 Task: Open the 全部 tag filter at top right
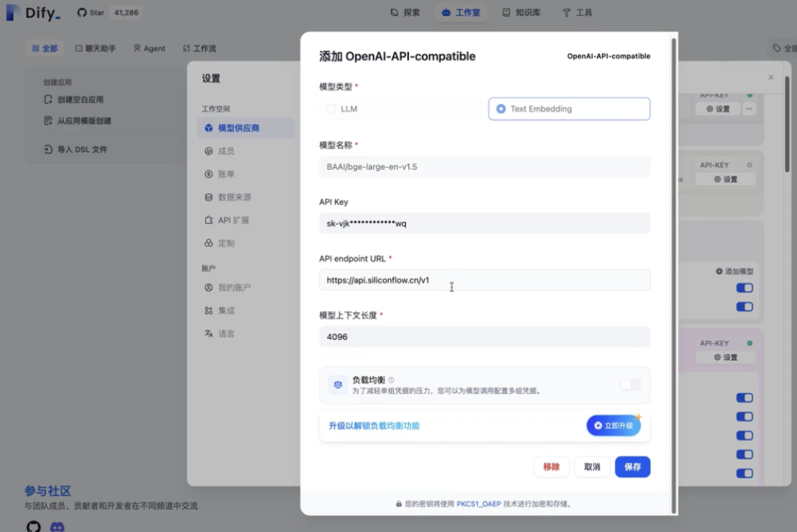pyautogui.click(x=781, y=46)
